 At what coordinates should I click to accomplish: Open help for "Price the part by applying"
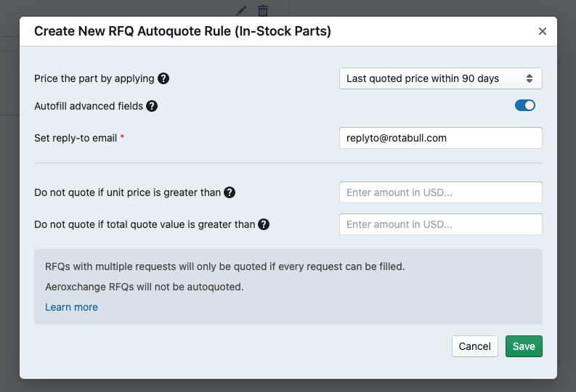164,78
